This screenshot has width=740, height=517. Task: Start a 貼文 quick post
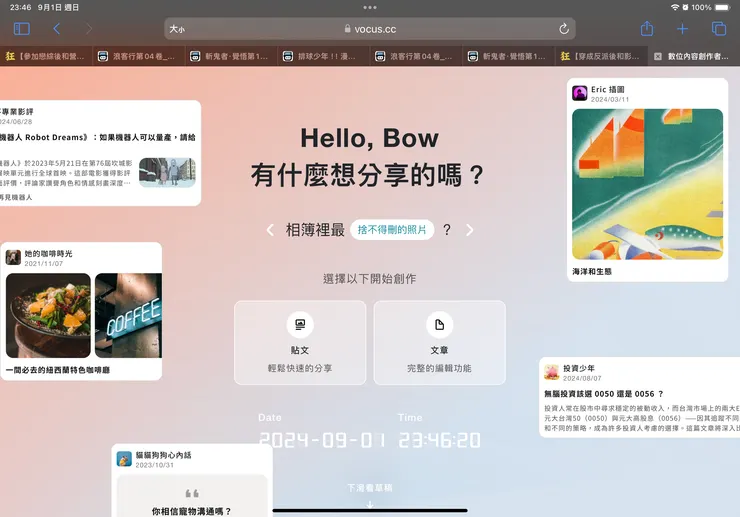(x=300, y=342)
